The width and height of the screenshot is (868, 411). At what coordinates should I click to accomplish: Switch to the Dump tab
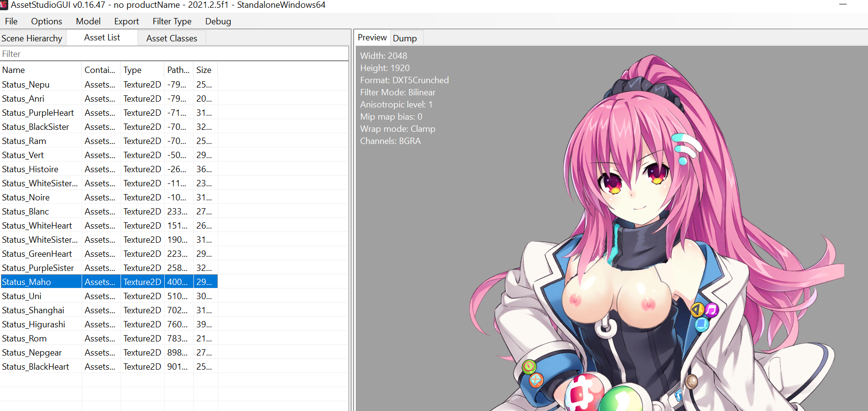405,38
